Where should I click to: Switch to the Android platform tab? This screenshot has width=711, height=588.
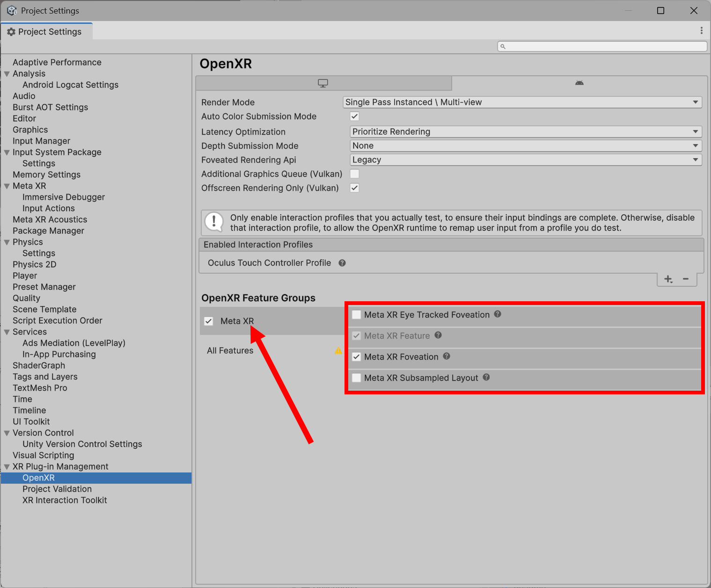click(579, 83)
